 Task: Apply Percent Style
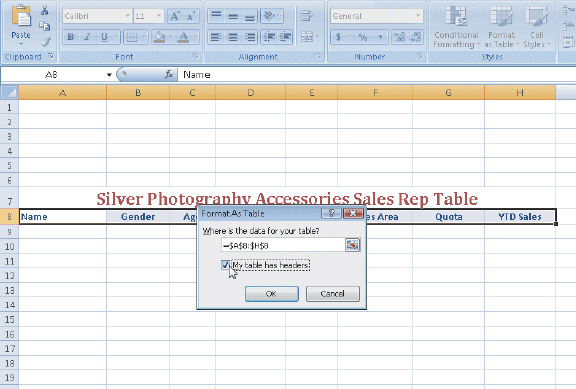363,37
